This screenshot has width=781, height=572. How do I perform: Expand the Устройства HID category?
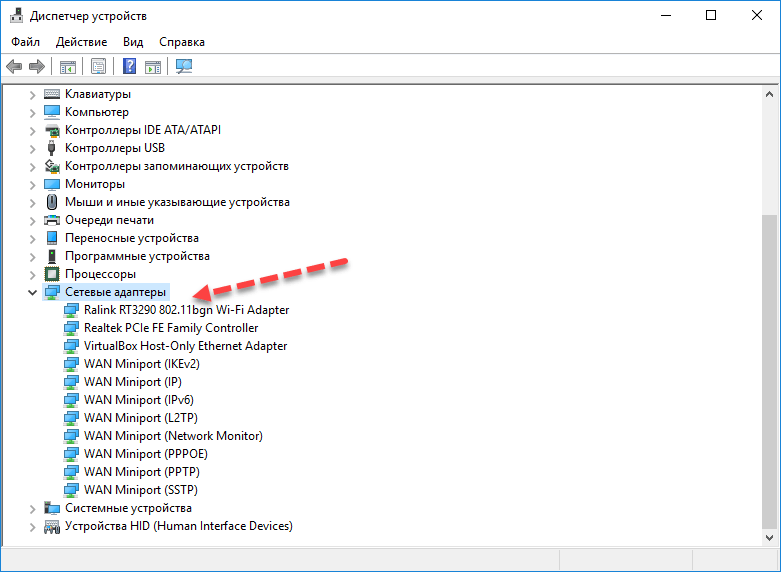pyautogui.click(x=32, y=527)
